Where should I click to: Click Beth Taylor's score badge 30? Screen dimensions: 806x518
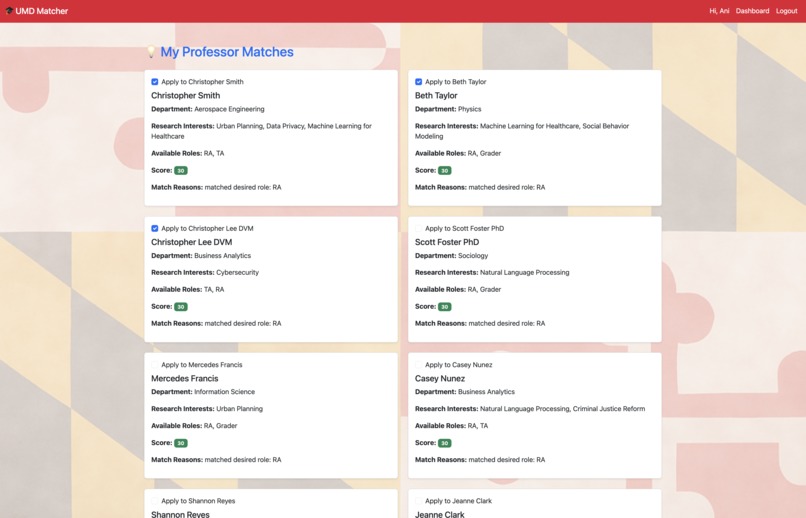pyautogui.click(x=445, y=171)
